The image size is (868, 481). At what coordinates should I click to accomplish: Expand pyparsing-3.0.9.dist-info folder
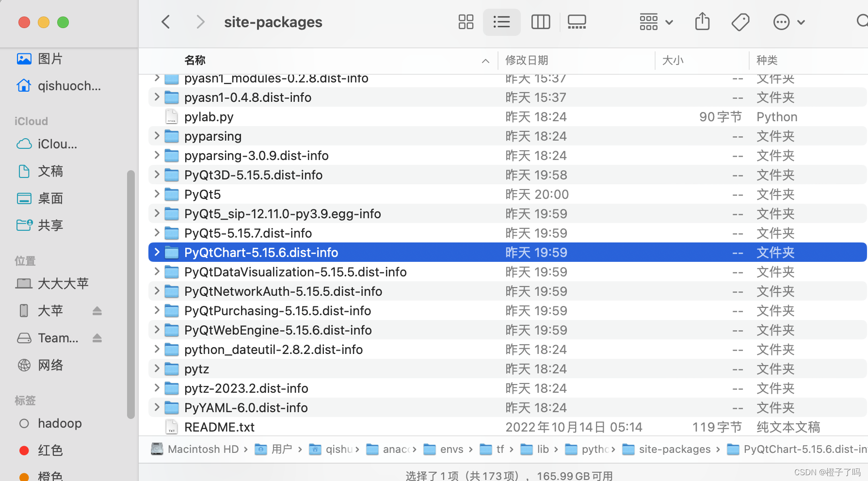(x=156, y=155)
